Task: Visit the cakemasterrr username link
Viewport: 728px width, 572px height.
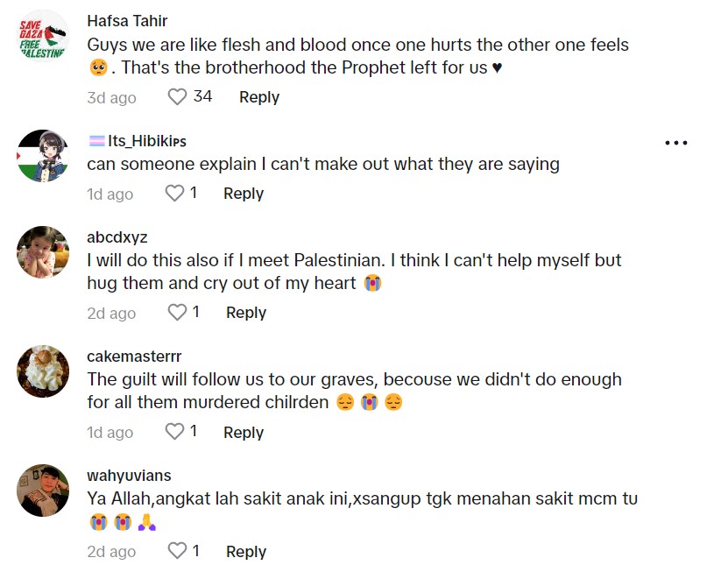Action: pos(134,357)
